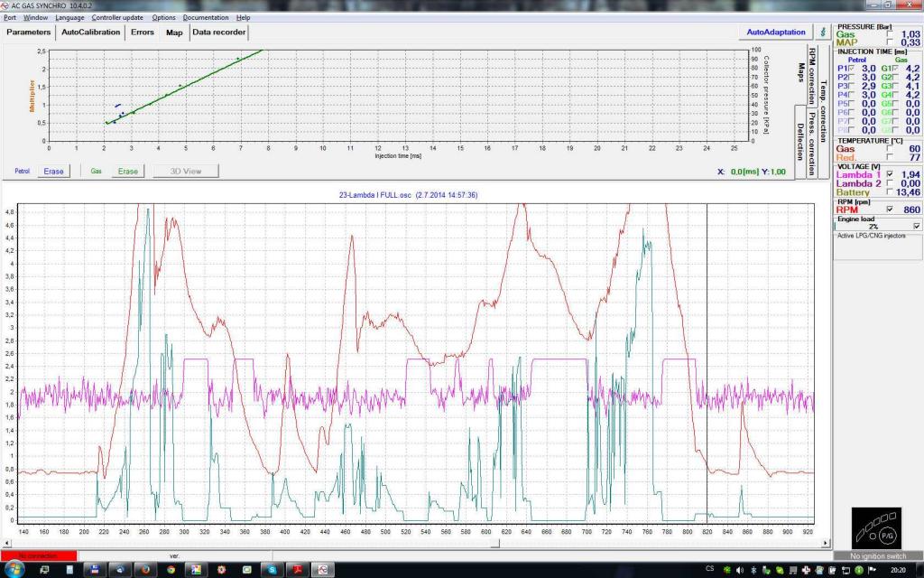The height and width of the screenshot is (578, 924).
Task: Open the Windows Start menu
Action: pyautogui.click(x=16, y=571)
